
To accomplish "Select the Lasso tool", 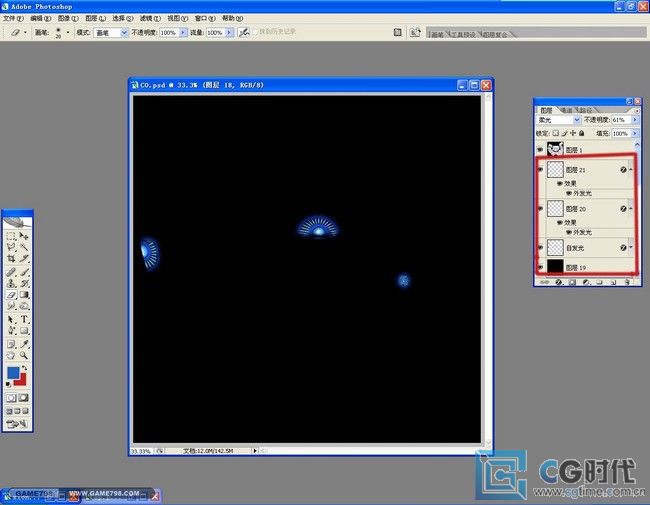I will pyautogui.click(x=11, y=247).
